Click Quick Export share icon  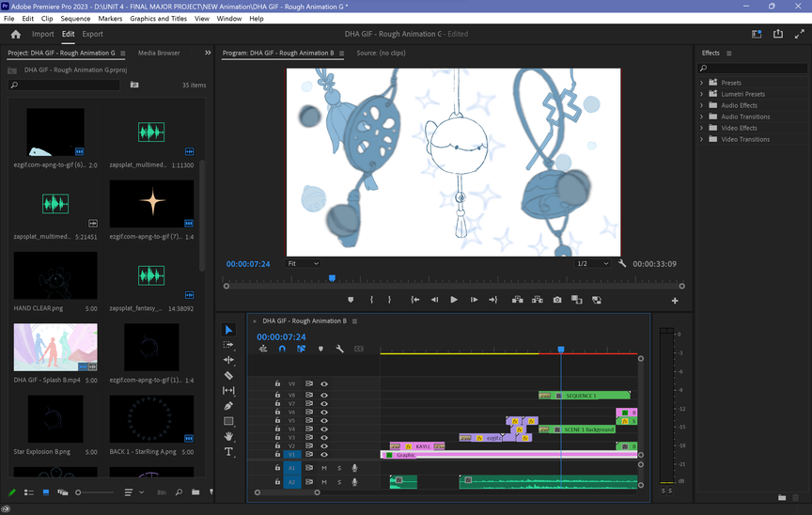pyautogui.click(x=778, y=34)
